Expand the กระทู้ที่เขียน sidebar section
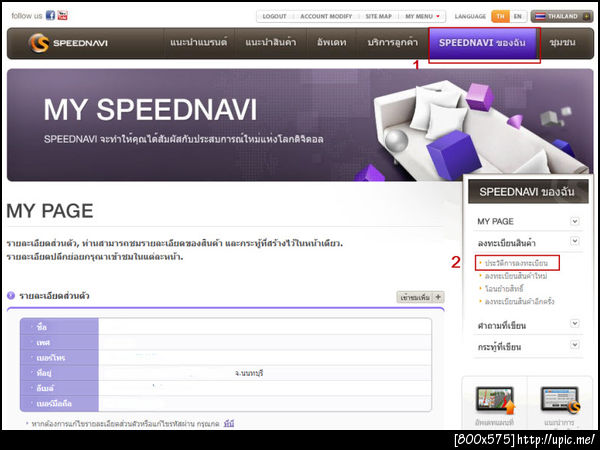The image size is (600, 450). [x=574, y=345]
